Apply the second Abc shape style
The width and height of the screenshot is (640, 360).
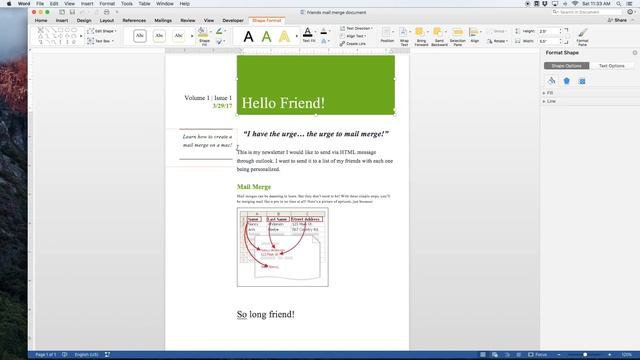pos(159,36)
